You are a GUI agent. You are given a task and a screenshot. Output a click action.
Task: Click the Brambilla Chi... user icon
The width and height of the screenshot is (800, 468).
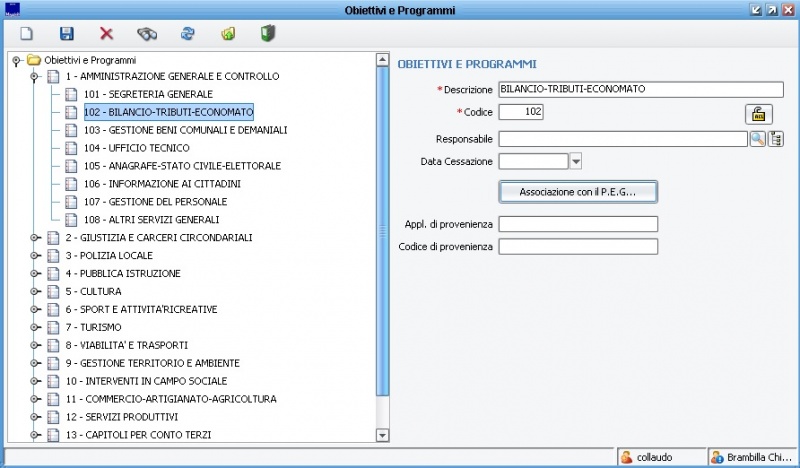717,457
